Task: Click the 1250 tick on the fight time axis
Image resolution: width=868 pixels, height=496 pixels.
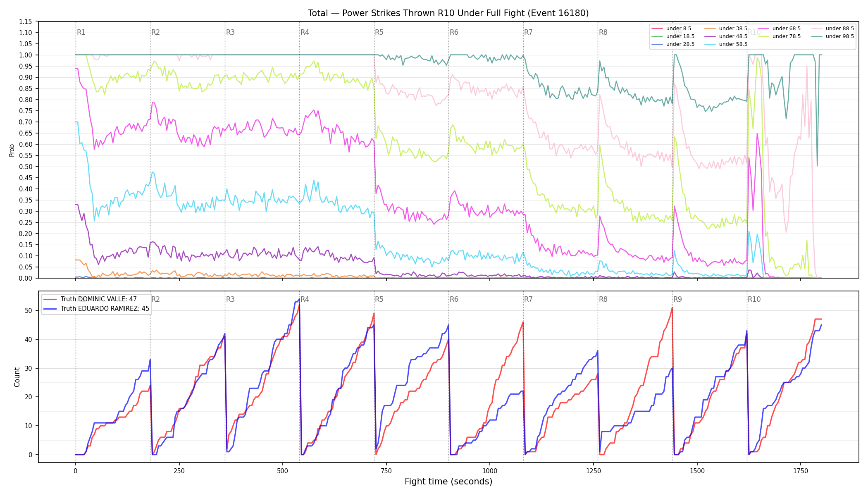Action: click(x=594, y=471)
